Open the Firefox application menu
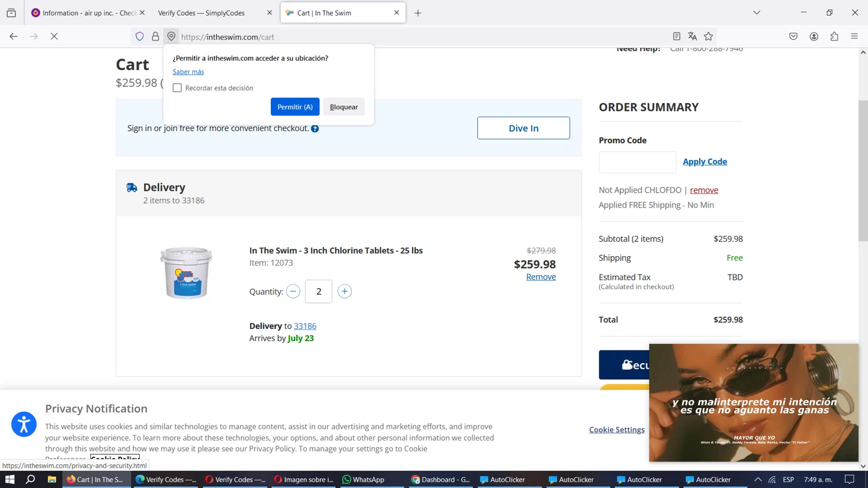This screenshot has width=868, height=488. 854,36
